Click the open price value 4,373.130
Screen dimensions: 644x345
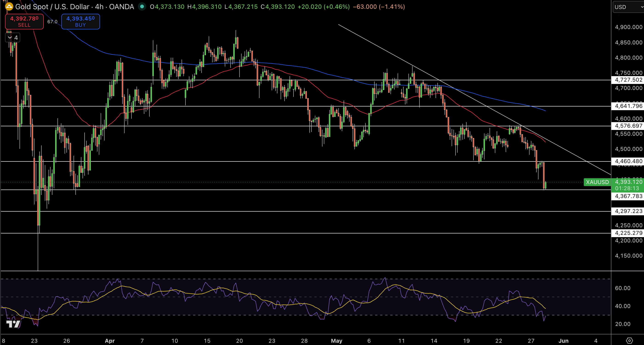[169, 7]
